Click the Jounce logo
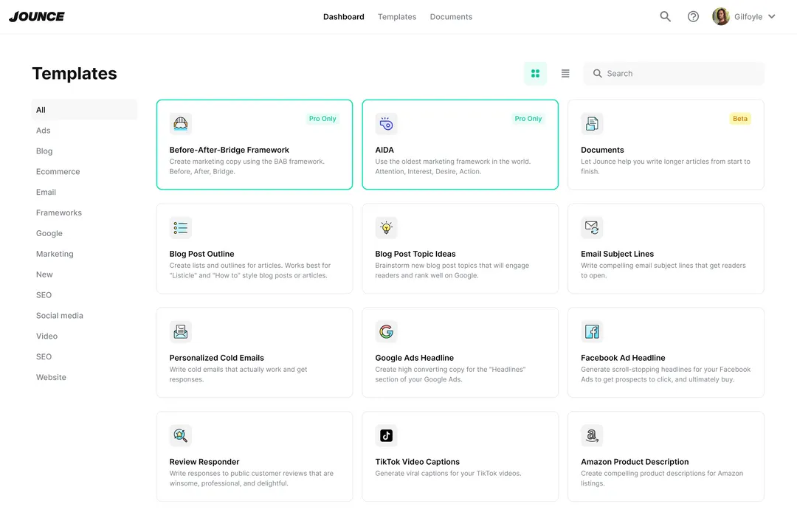 click(36, 15)
